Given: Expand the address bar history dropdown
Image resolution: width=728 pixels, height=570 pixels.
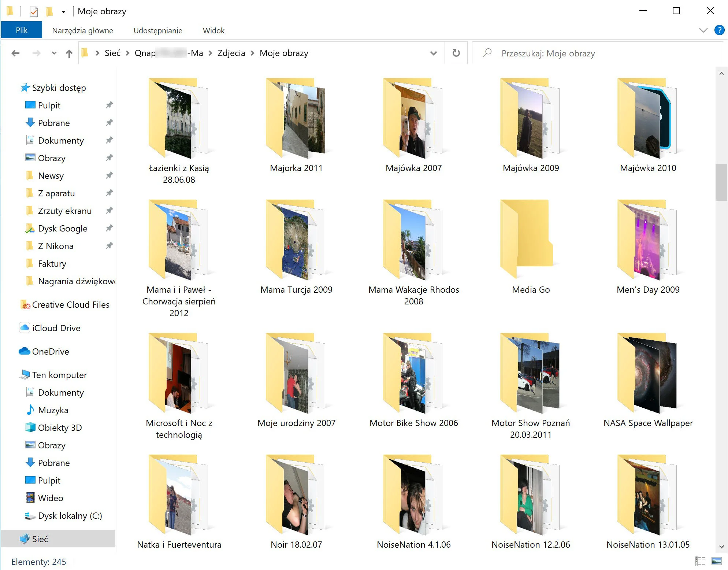Looking at the screenshot, I should coord(434,53).
